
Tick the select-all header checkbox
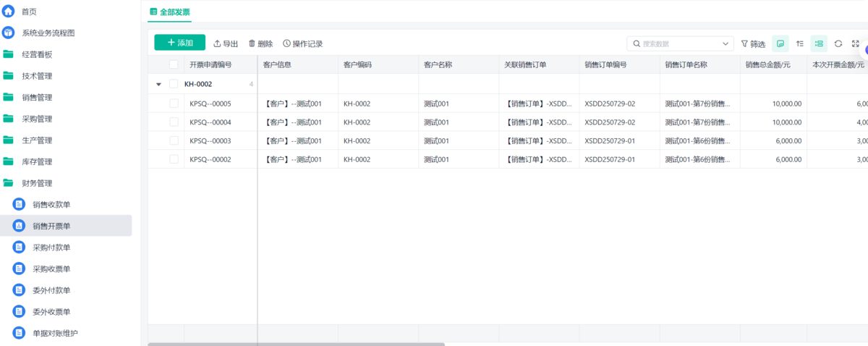point(174,64)
